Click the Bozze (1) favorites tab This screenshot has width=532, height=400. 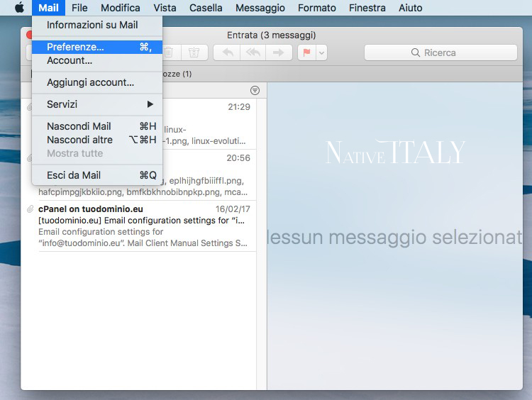(177, 74)
